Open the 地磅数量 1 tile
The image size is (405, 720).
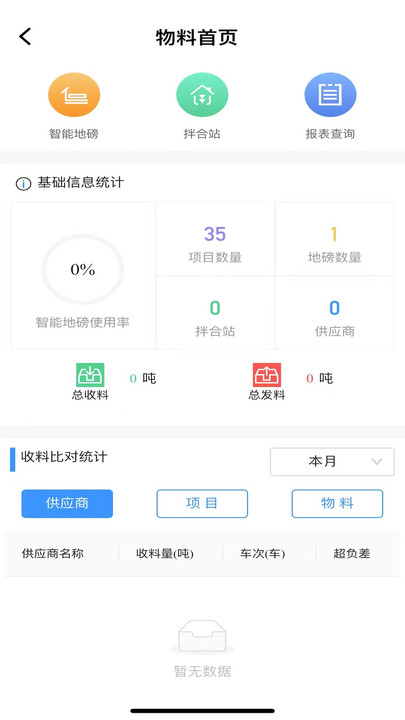click(334, 239)
